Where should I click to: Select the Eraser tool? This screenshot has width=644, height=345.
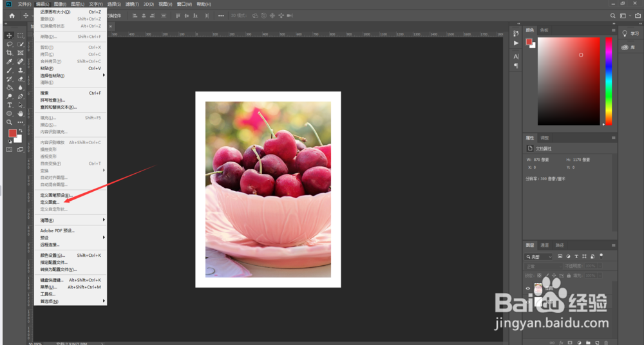pyautogui.click(x=21, y=79)
